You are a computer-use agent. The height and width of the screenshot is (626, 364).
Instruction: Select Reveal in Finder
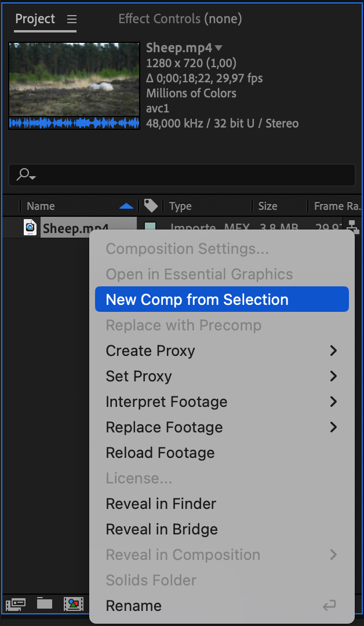tap(161, 504)
